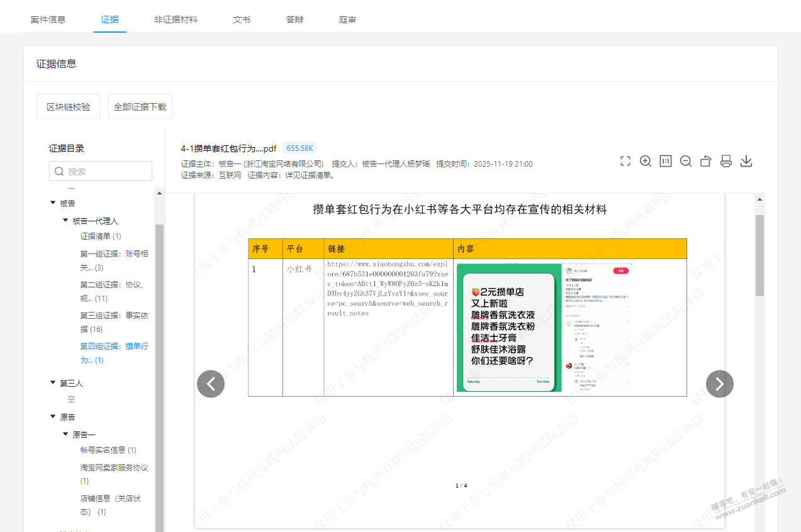The image size is (801, 532).
Task: Click the fullscreen icon in viewer toolbar
Action: click(625, 161)
